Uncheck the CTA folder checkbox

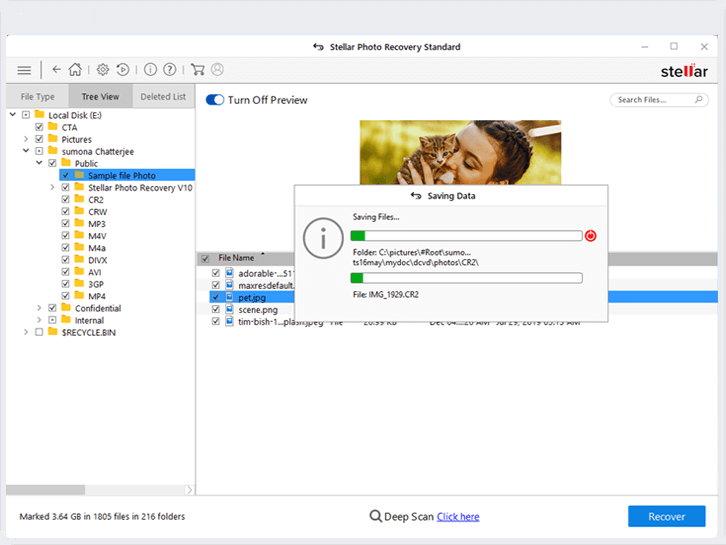click(39, 126)
